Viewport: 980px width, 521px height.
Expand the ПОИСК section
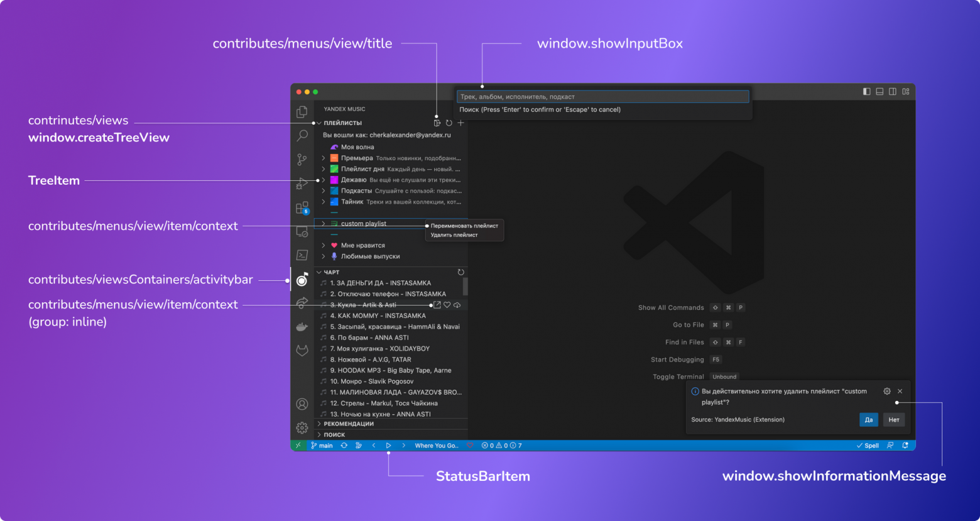coord(319,435)
